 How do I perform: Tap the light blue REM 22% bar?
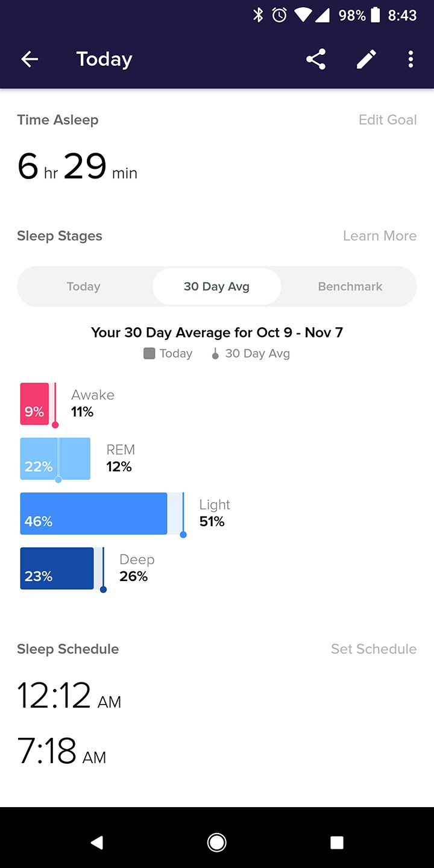(x=55, y=459)
